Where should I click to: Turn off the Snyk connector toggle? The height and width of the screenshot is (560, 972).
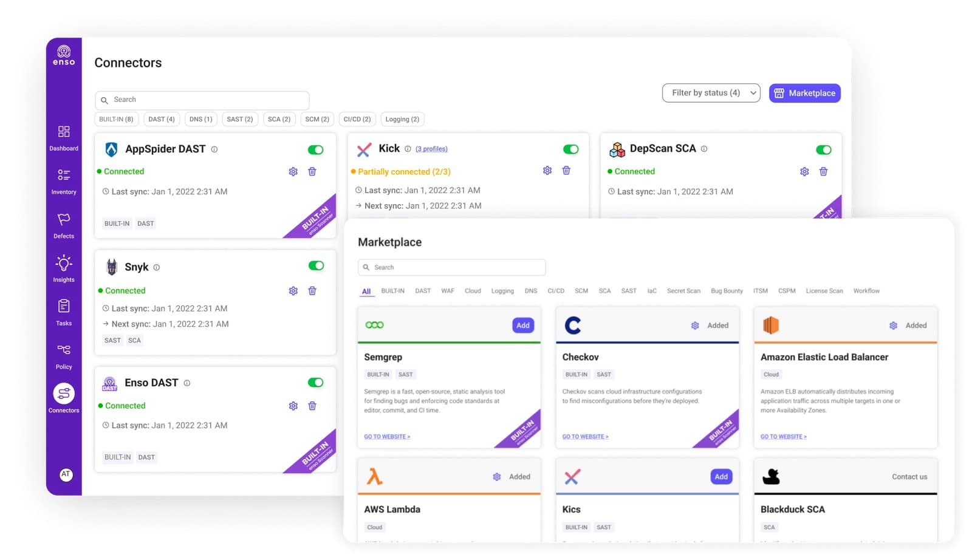tap(316, 266)
